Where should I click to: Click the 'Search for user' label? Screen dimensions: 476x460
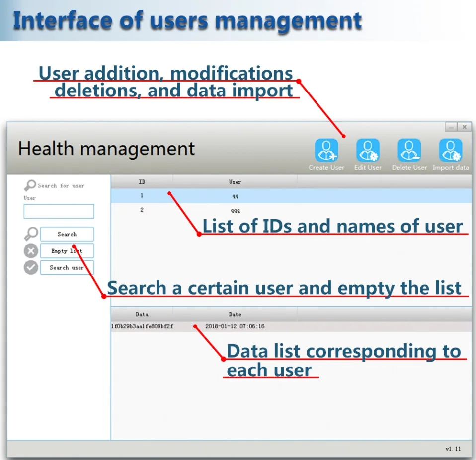click(61, 185)
